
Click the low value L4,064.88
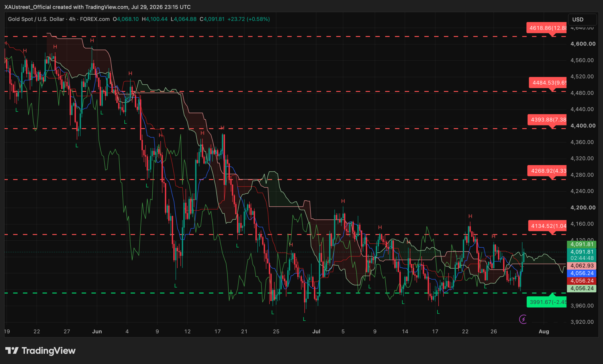click(x=183, y=19)
